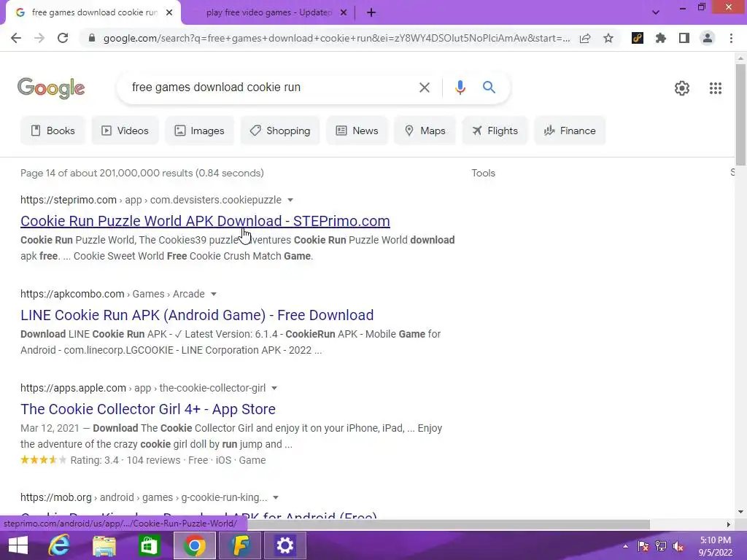This screenshot has height=560, width=747.
Task: Go to Google homepage via logo
Action: coord(51,88)
